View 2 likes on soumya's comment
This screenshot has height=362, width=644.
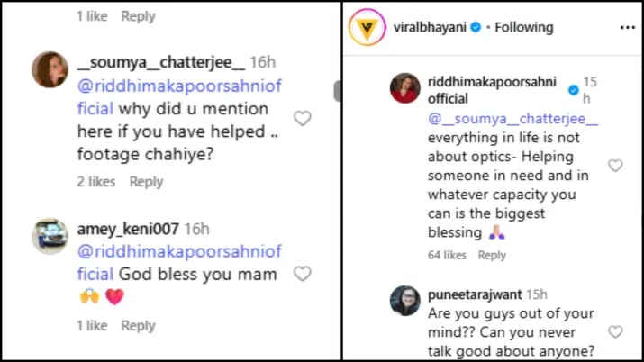pyautogui.click(x=95, y=182)
